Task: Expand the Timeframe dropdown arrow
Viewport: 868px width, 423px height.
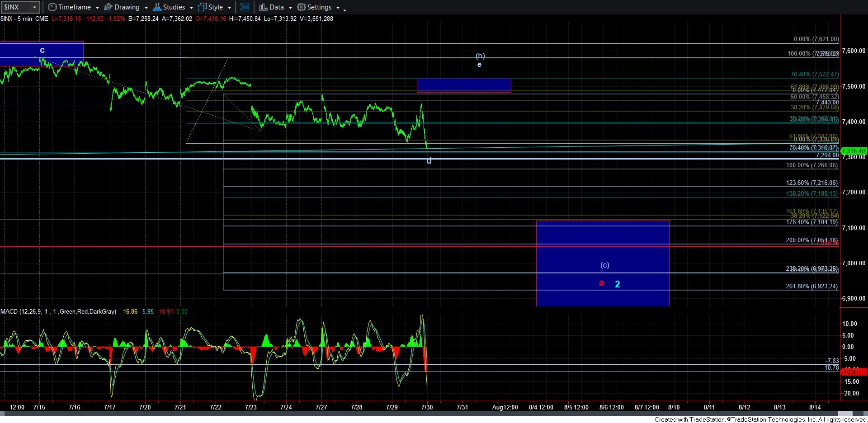Action: (97, 8)
